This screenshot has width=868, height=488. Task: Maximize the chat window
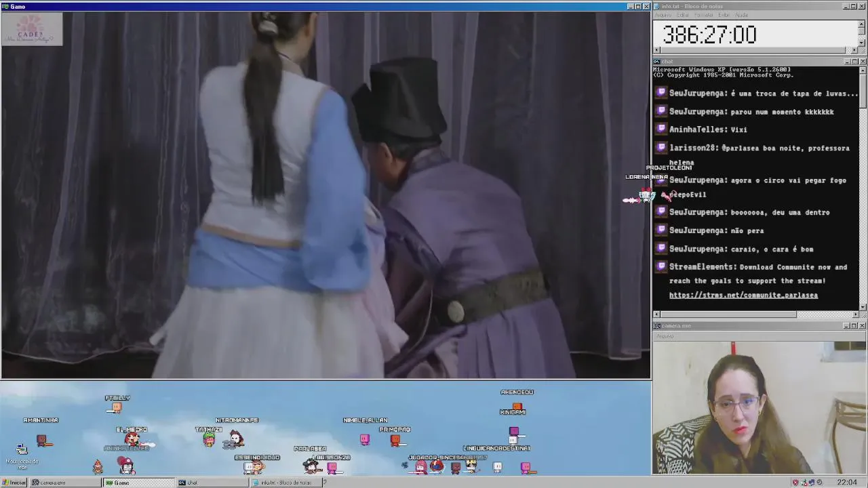point(854,62)
